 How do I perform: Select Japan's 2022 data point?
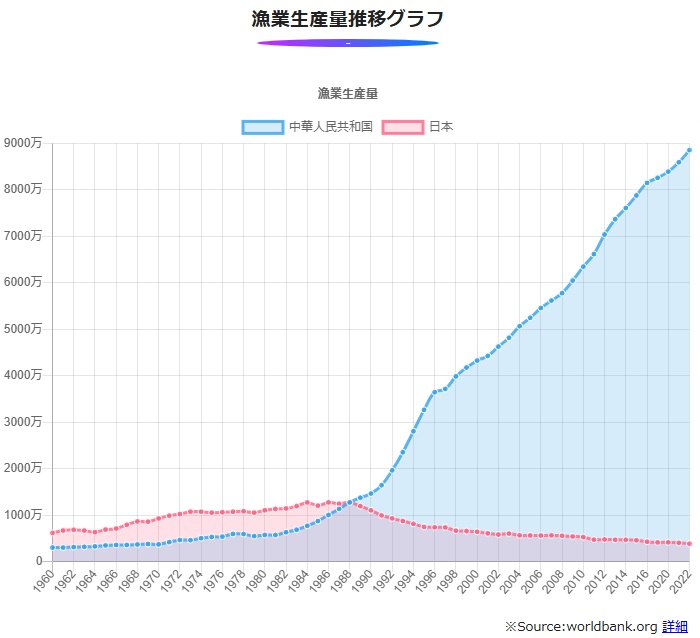pos(689,544)
